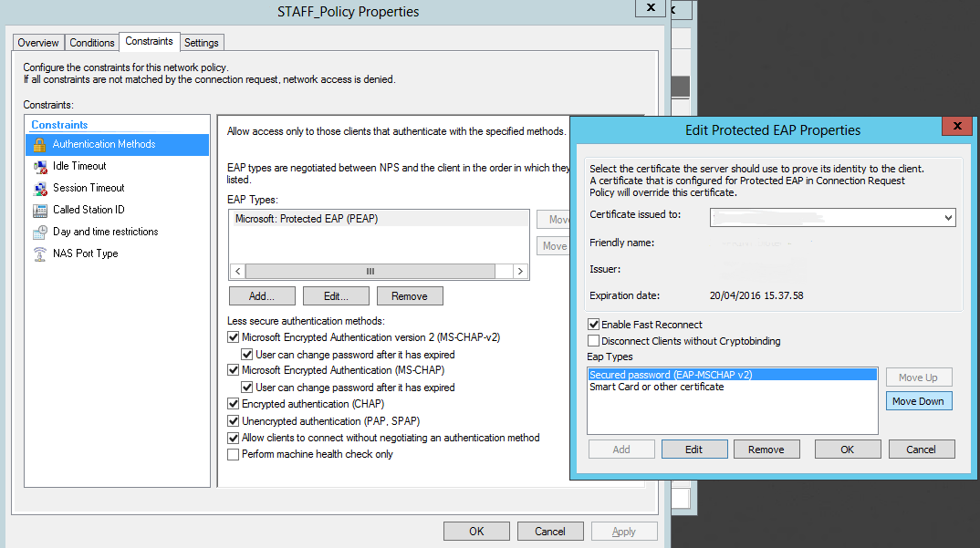Close the Edit Protected EAP Properties dialog

[957, 126]
